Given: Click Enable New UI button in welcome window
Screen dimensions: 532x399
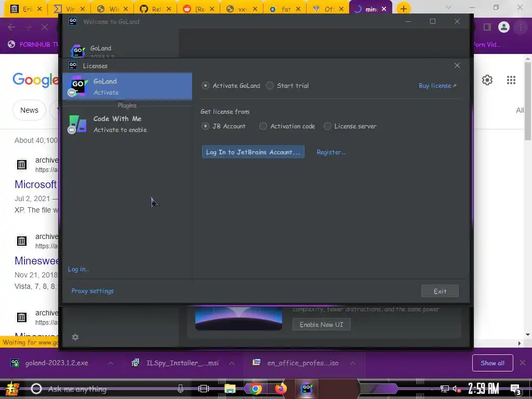Looking at the screenshot, I should pos(321,324).
